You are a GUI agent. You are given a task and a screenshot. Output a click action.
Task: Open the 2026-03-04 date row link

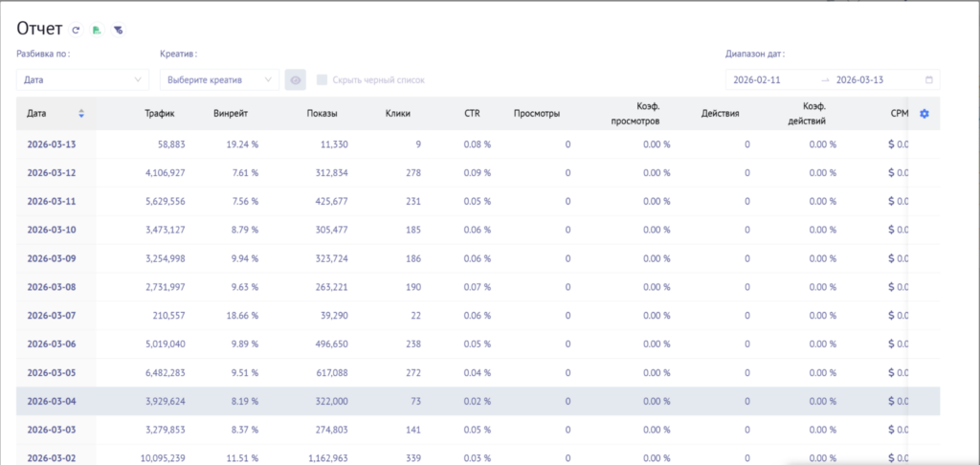pos(51,402)
